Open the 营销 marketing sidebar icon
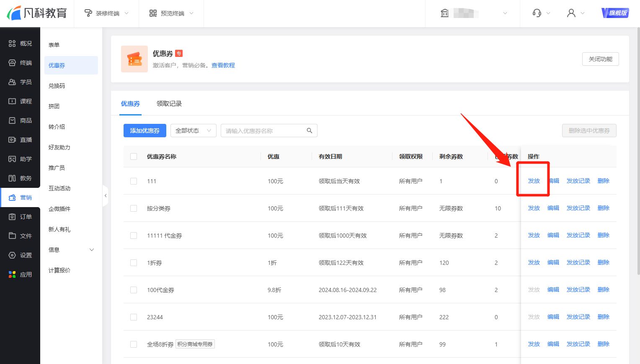The height and width of the screenshot is (364, 640). pos(12,197)
